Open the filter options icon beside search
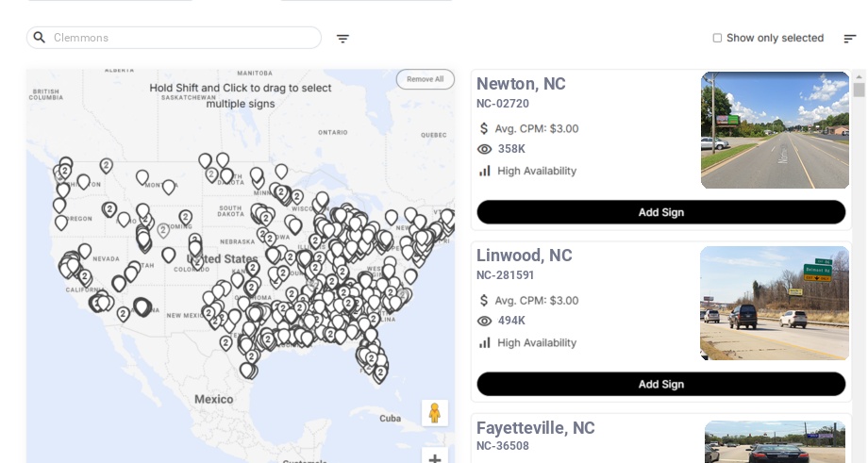 click(x=342, y=38)
